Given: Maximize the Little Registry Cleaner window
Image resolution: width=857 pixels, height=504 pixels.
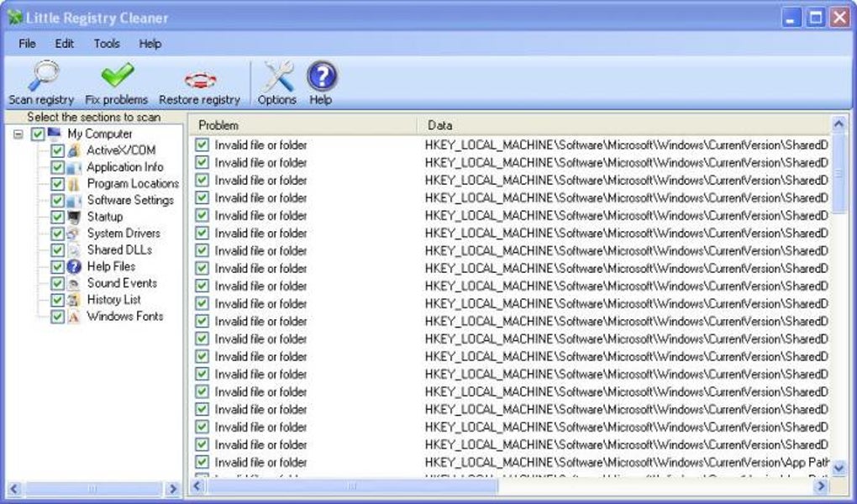Looking at the screenshot, I should (x=816, y=18).
